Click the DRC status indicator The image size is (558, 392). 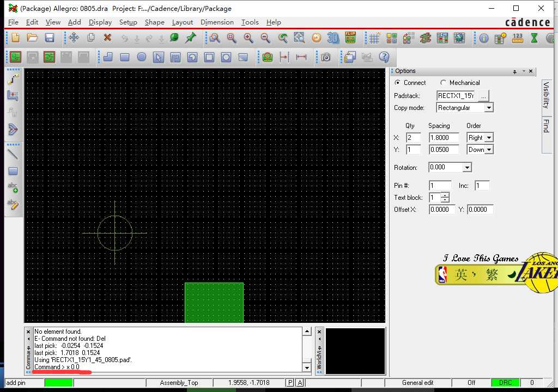point(505,383)
